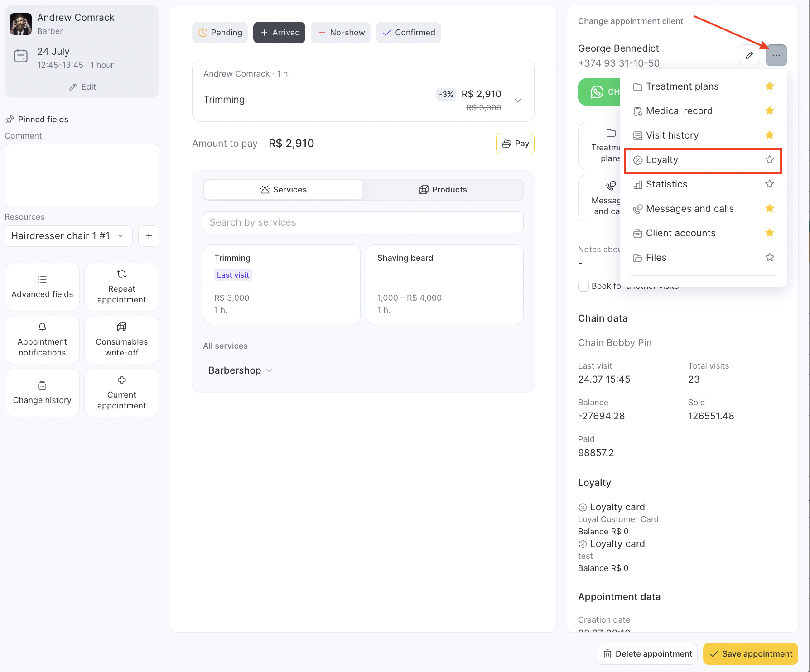Click phone number +374 93 31-10-50

[619, 63]
